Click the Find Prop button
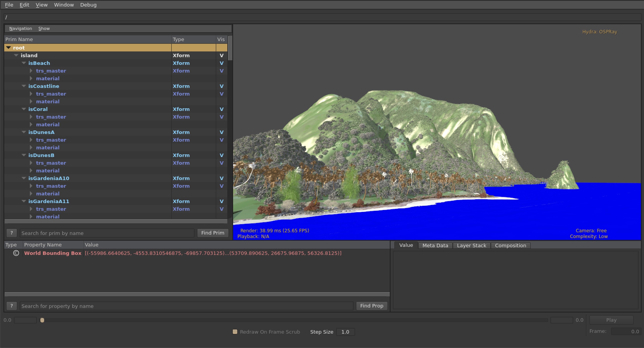The width and height of the screenshot is (644, 348). point(372,306)
